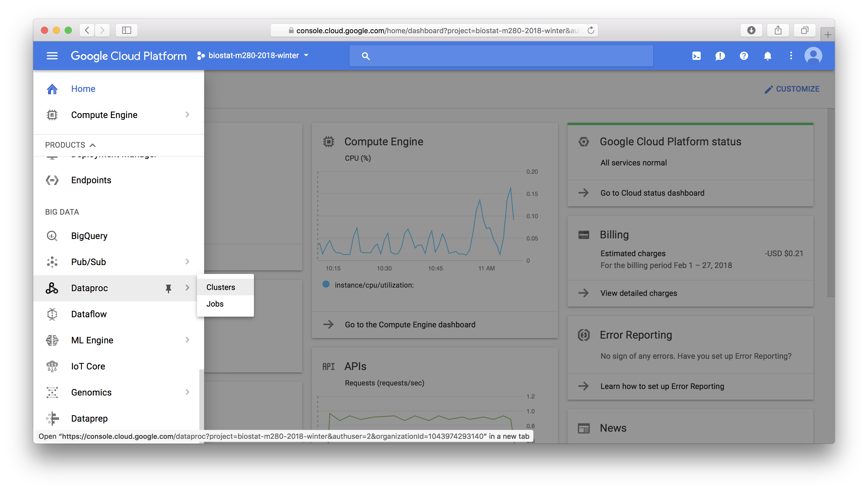Open the hamburger navigation menu
This screenshot has width=868, height=491.
pyautogui.click(x=52, y=56)
